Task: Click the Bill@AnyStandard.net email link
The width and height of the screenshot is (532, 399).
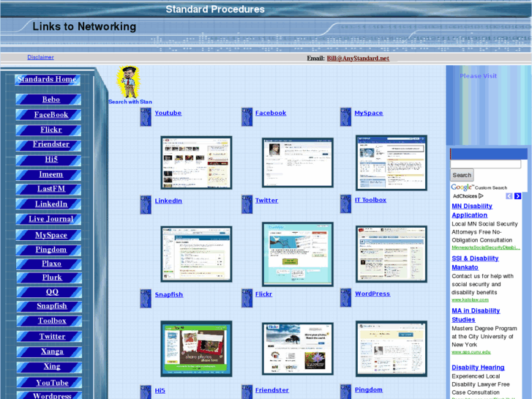Action: tap(358, 59)
